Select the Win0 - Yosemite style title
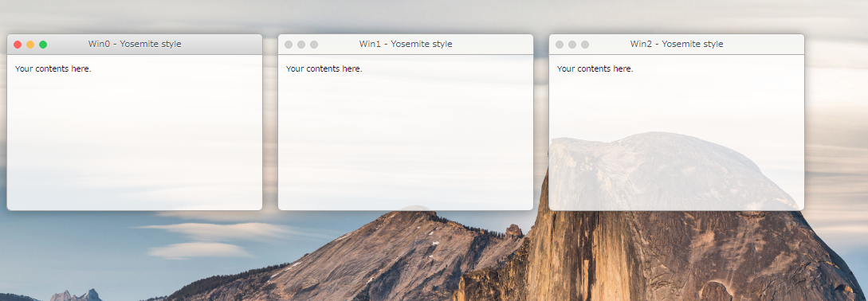 (x=135, y=45)
